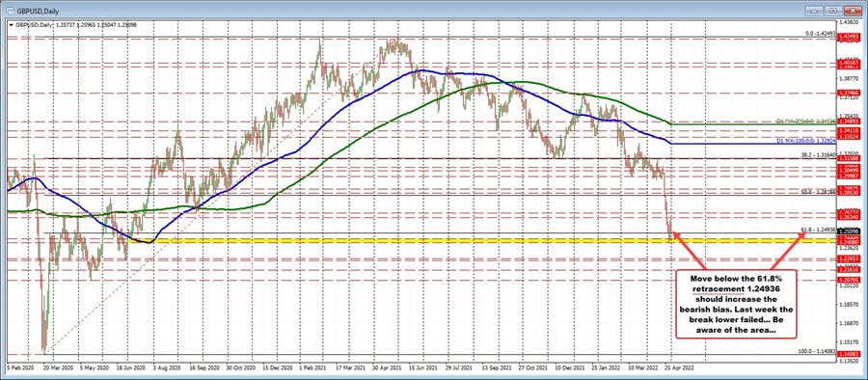This screenshot has width=868, height=380.
Task: Select the 100.0 - 1.14083 Fibonacci label
Action: 817,351
